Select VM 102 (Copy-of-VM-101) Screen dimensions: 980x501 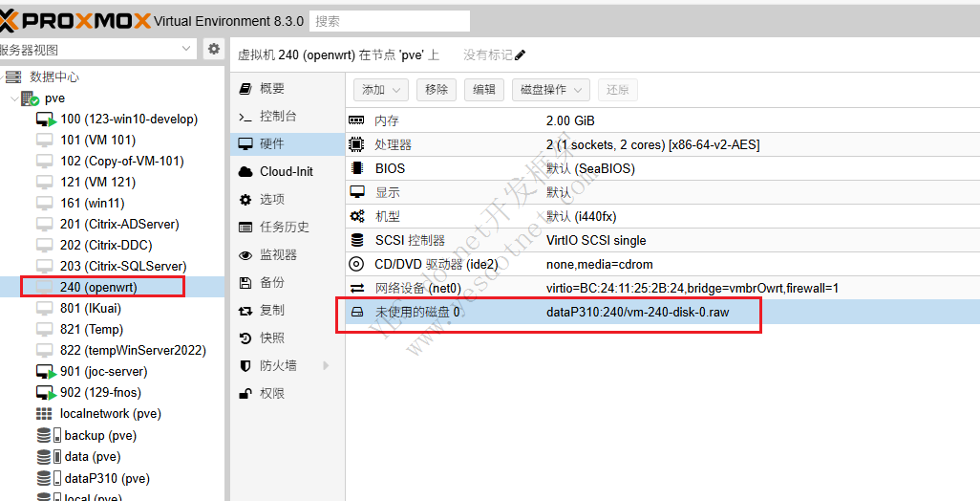122,161
